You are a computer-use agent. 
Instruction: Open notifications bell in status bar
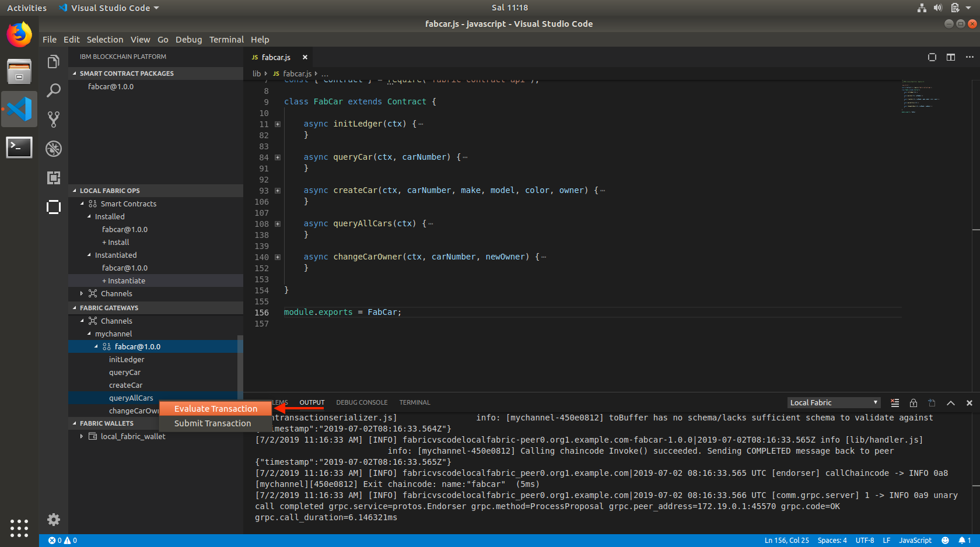click(x=964, y=541)
